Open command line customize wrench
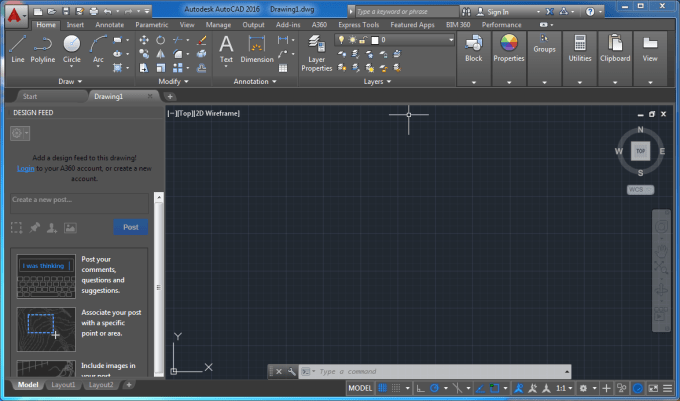 coord(291,372)
